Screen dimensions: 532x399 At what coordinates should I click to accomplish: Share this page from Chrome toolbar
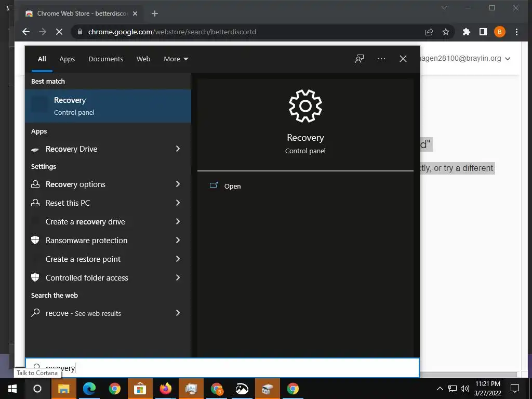(x=429, y=32)
